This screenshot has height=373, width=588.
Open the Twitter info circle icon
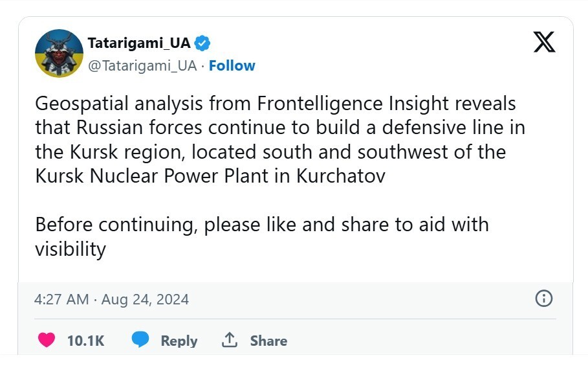click(544, 299)
